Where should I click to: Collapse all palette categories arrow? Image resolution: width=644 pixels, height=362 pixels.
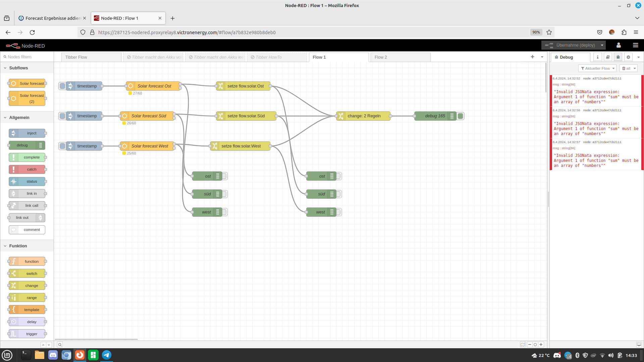tap(43, 345)
